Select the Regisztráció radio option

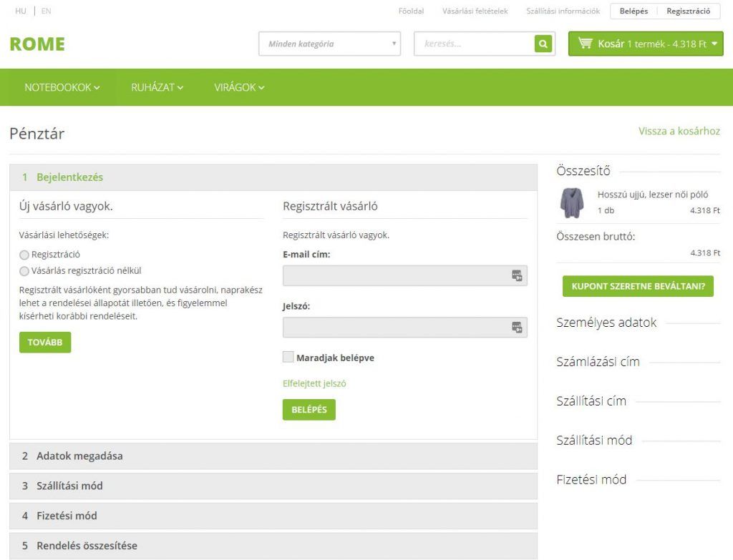click(24, 255)
